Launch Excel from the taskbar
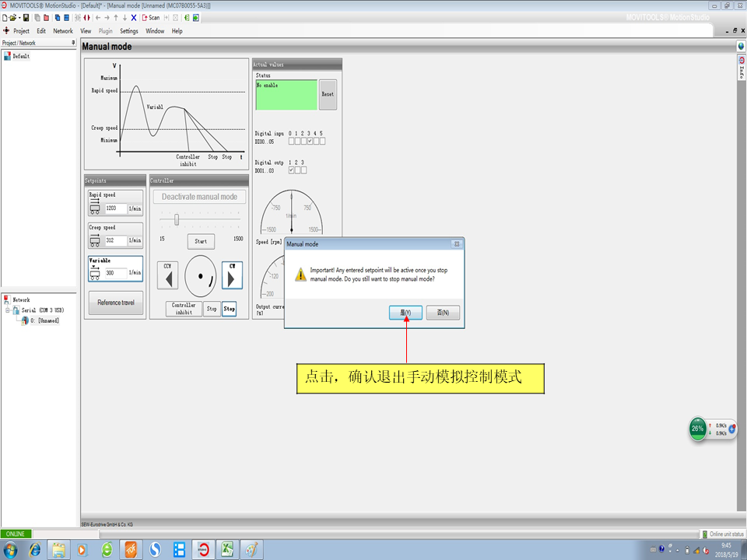The height and width of the screenshot is (560, 747). click(226, 550)
